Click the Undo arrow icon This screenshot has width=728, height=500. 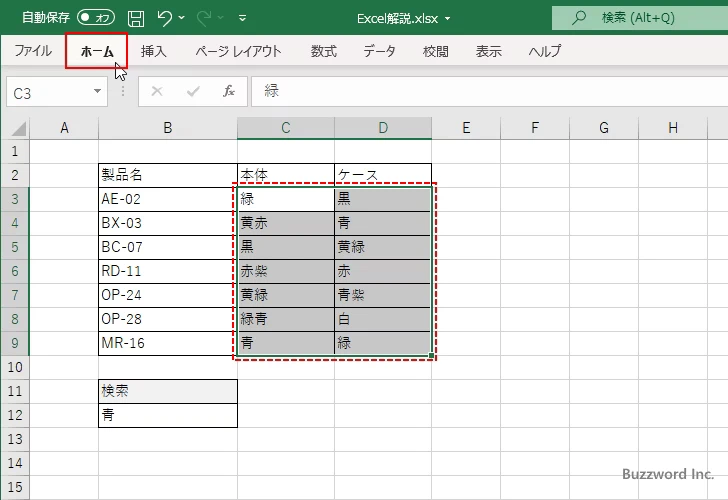pos(165,17)
